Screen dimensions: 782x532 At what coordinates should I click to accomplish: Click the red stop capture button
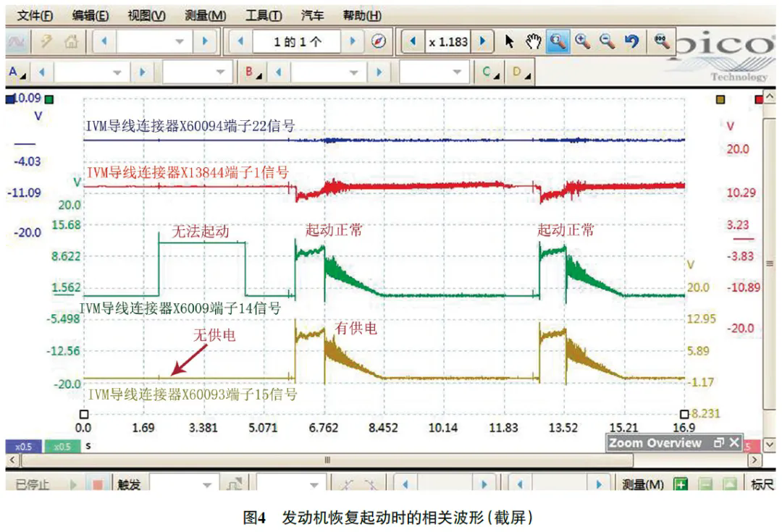(x=97, y=484)
